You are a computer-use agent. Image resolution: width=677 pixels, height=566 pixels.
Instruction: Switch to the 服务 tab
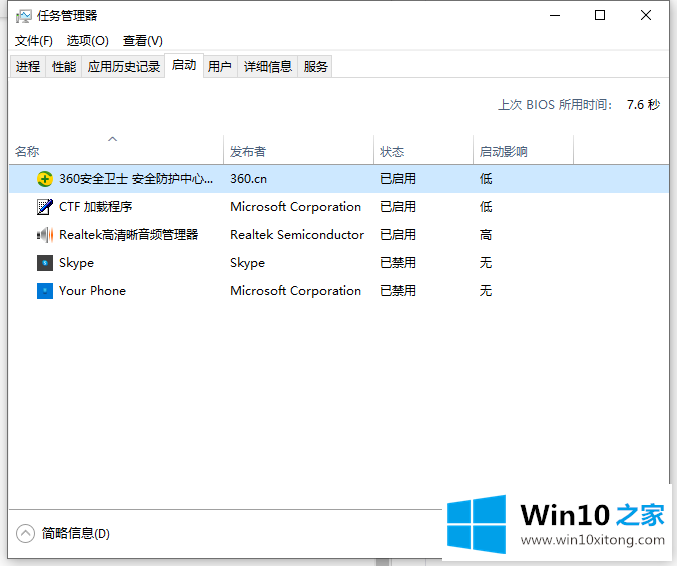[x=315, y=66]
